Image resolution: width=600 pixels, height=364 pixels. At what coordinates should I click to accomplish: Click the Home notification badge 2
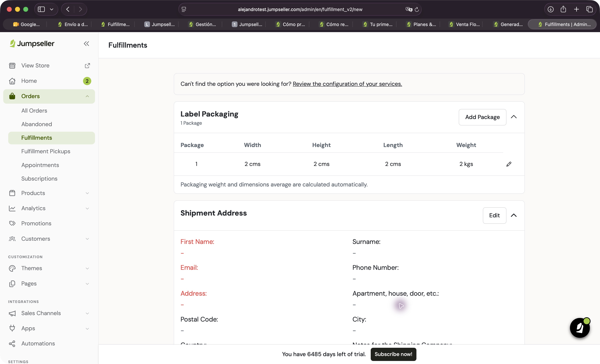click(87, 81)
